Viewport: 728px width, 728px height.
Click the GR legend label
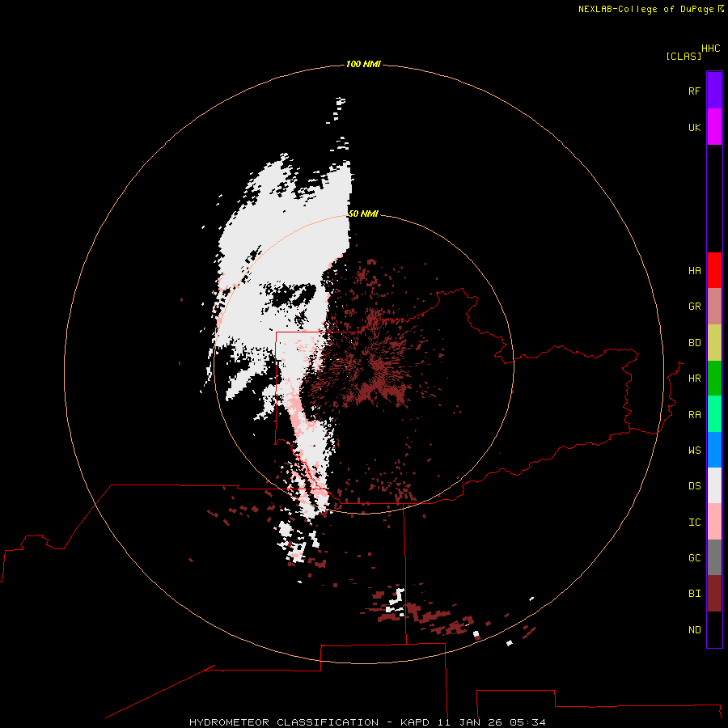tap(695, 307)
